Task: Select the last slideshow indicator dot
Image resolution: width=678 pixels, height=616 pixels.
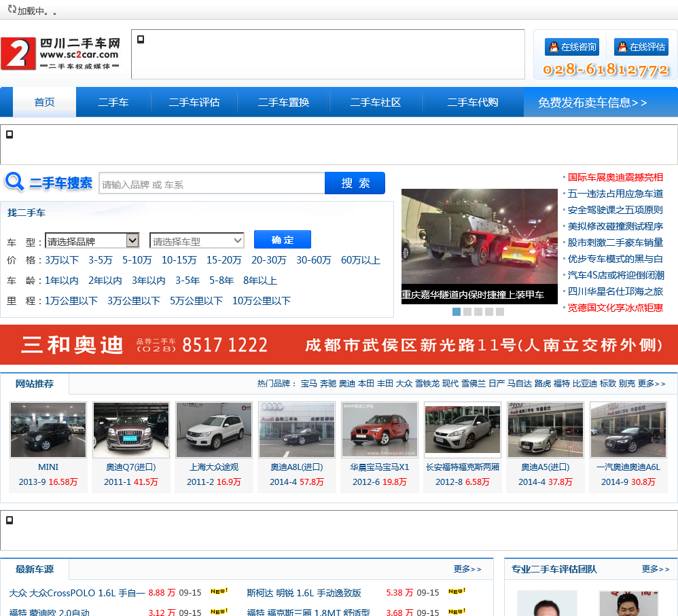Action: coord(500,312)
